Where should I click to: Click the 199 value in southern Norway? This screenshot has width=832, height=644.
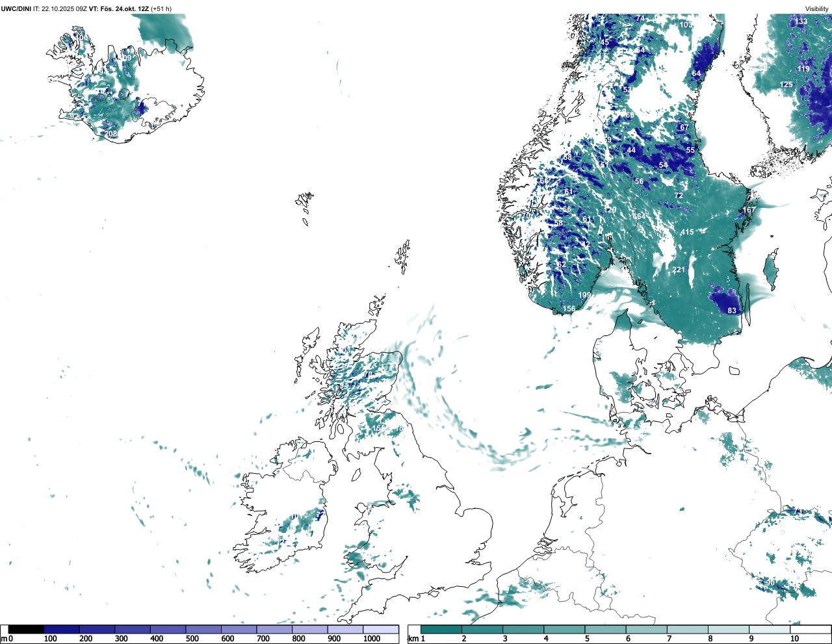click(584, 295)
